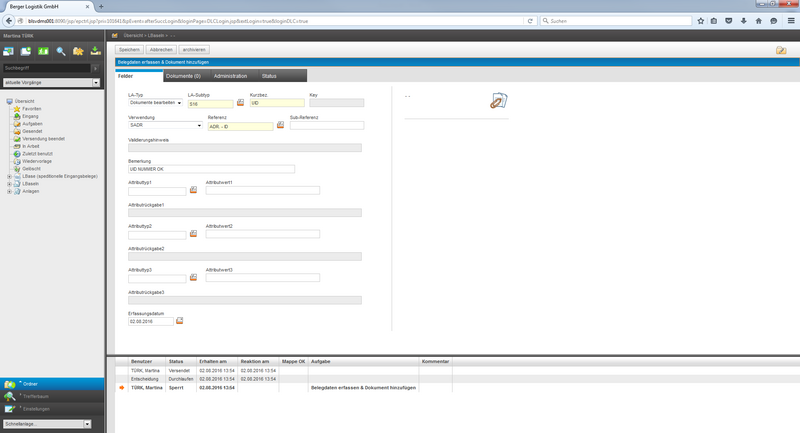Click the document attachment paperclip icon
This screenshot has width=800, height=433.
[498, 100]
